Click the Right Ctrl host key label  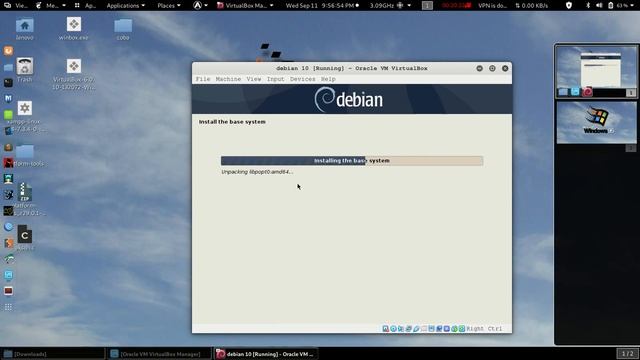click(484, 329)
